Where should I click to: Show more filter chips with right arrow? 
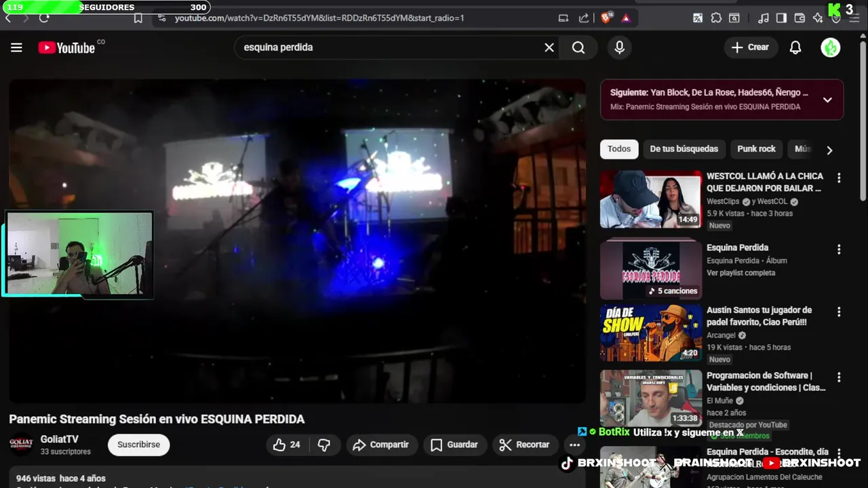pyautogui.click(x=829, y=150)
